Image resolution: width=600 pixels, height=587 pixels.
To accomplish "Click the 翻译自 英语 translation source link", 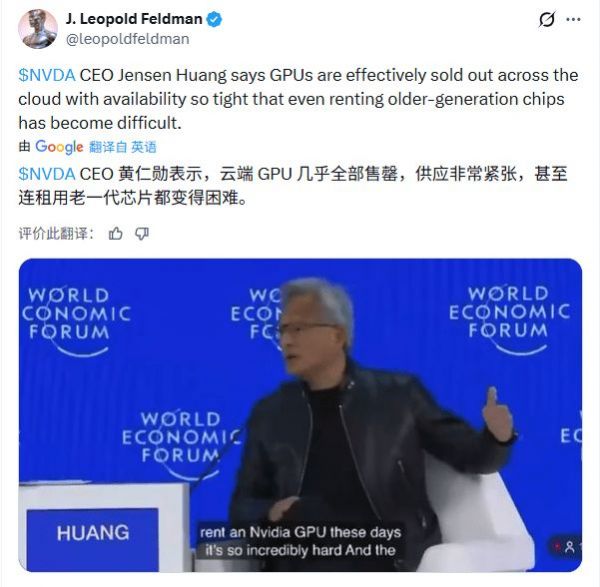I will pyautogui.click(x=122, y=147).
